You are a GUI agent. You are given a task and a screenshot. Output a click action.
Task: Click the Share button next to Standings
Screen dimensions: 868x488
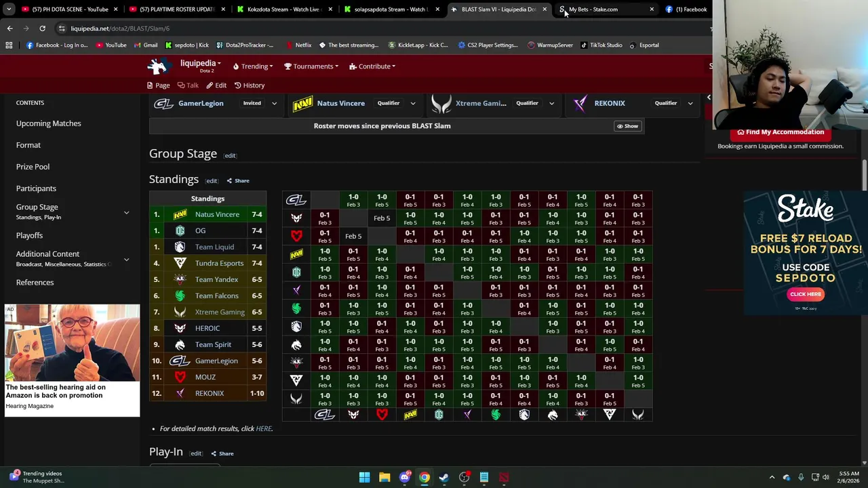238,181
